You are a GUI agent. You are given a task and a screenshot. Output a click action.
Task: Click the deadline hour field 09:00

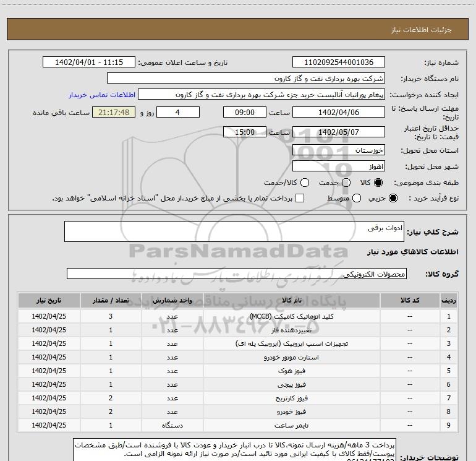point(245,113)
